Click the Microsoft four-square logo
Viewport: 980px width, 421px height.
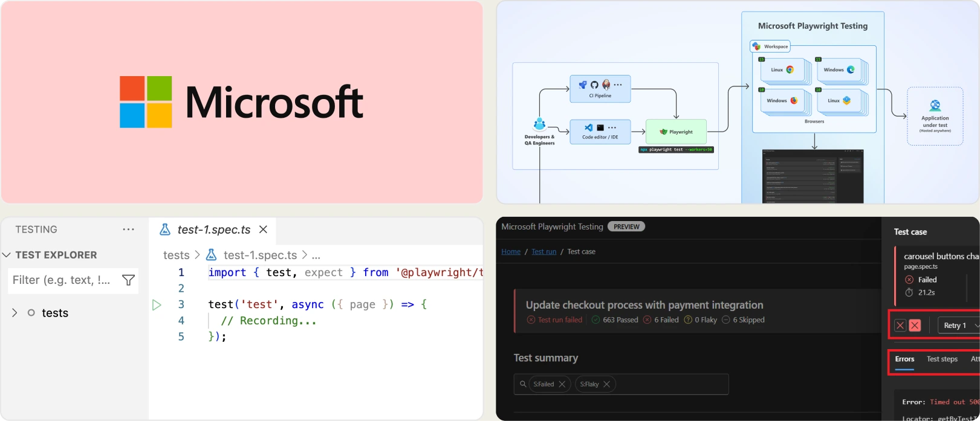click(146, 102)
